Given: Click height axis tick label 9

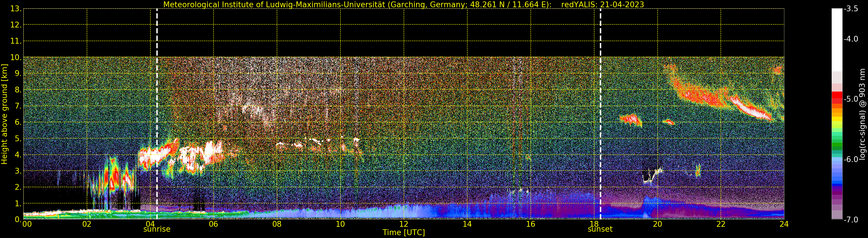Looking at the screenshot, I should [18, 74].
